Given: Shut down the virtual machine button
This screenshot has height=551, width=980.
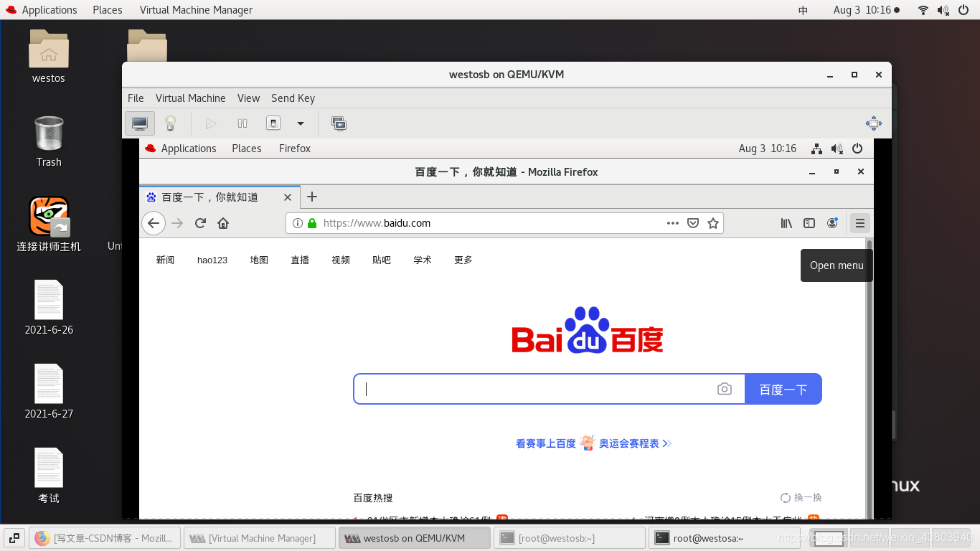Looking at the screenshot, I should point(273,123).
